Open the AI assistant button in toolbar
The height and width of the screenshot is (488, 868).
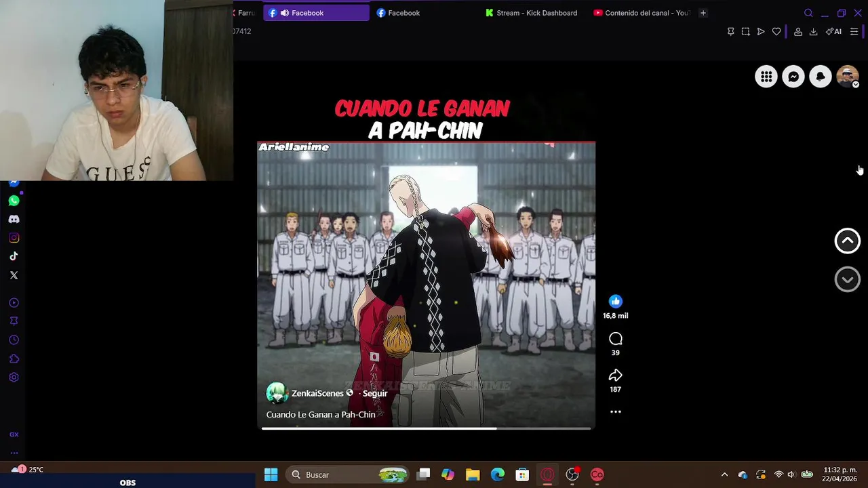pyautogui.click(x=833, y=31)
